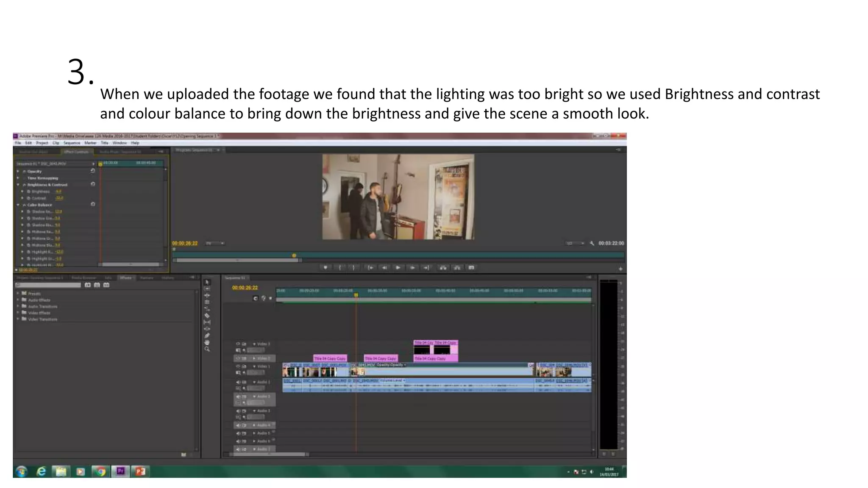Go to Out point

(426, 268)
